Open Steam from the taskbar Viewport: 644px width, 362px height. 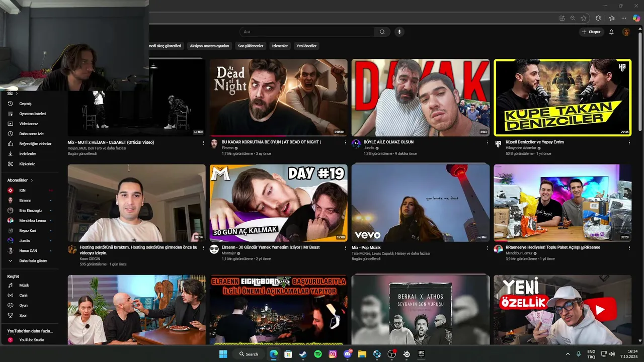[x=303, y=354]
